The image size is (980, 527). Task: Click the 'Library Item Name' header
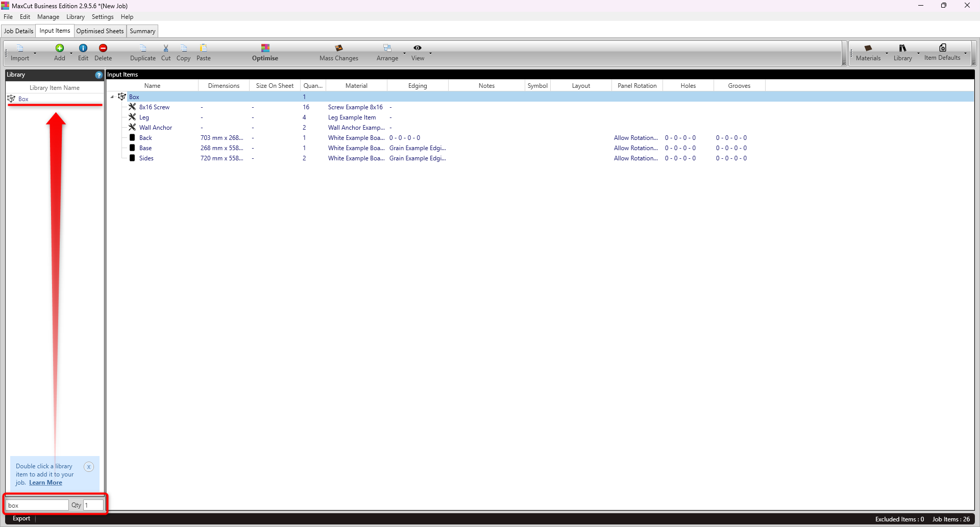coord(55,88)
